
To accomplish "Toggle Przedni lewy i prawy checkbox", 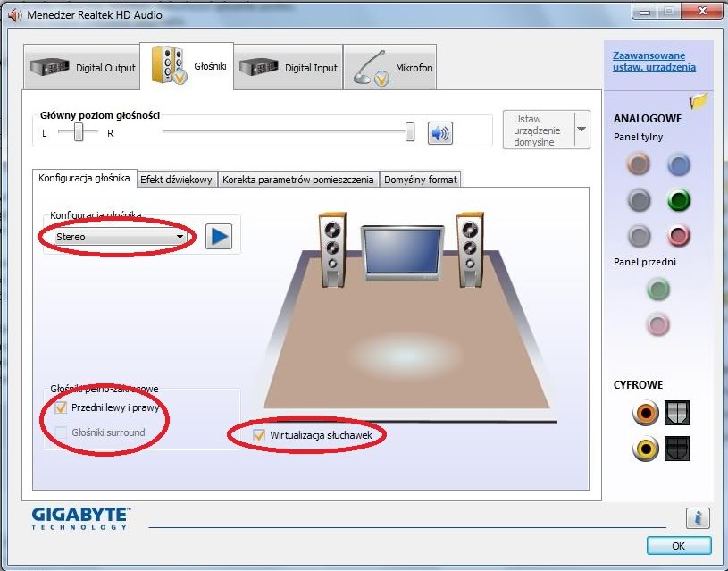I will (x=62, y=408).
